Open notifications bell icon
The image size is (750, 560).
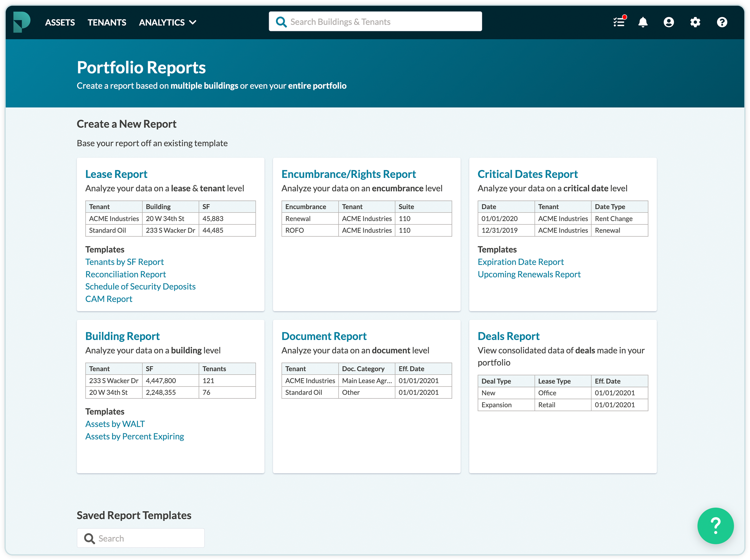(x=642, y=22)
